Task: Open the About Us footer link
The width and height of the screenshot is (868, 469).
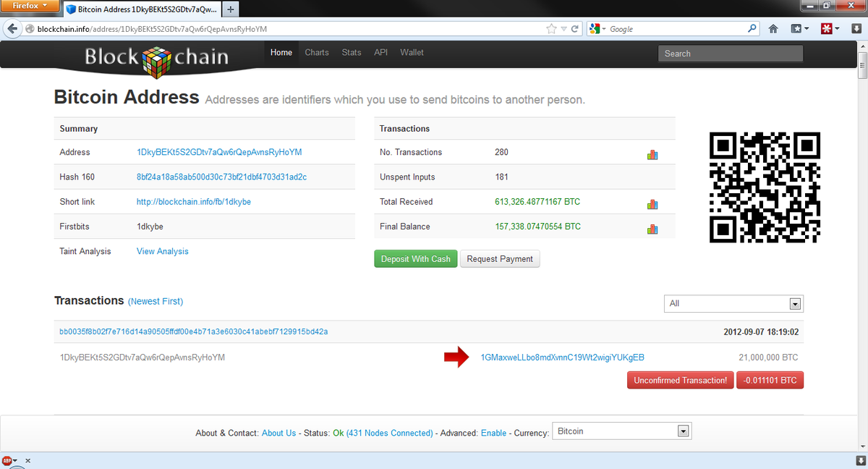Action: click(x=279, y=433)
